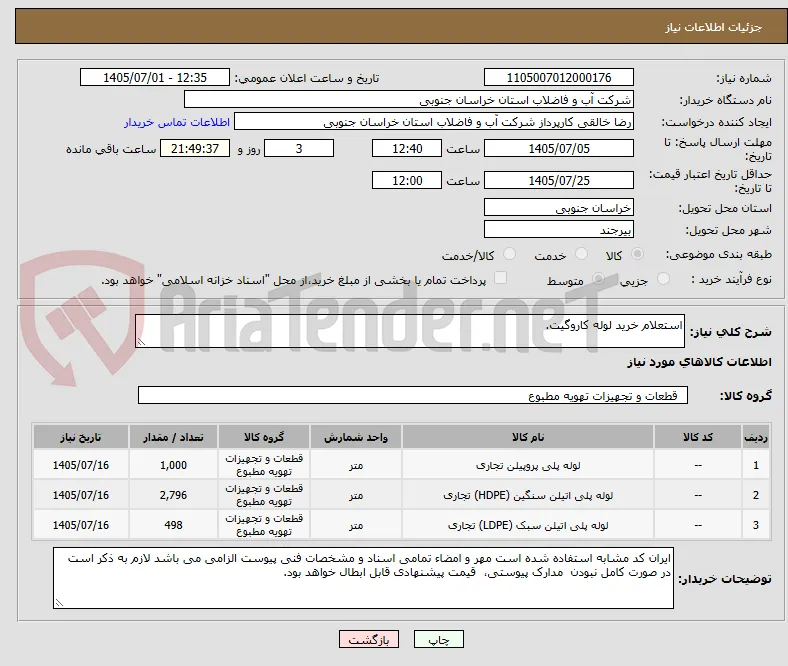Select the کالا radio button
Image resolution: width=788 pixels, height=666 pixels.
click(x=637, y=254)
